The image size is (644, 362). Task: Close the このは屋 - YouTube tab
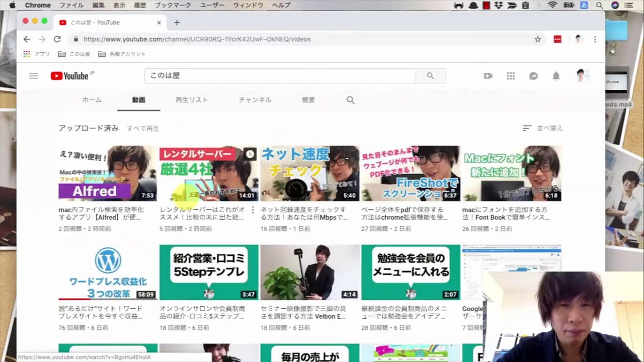pyautogui.click(x=159, y=23)
